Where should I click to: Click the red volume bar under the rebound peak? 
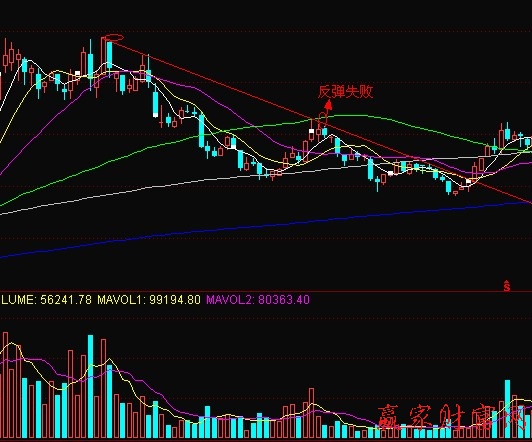pyautogui.click(x=311, y=413)
